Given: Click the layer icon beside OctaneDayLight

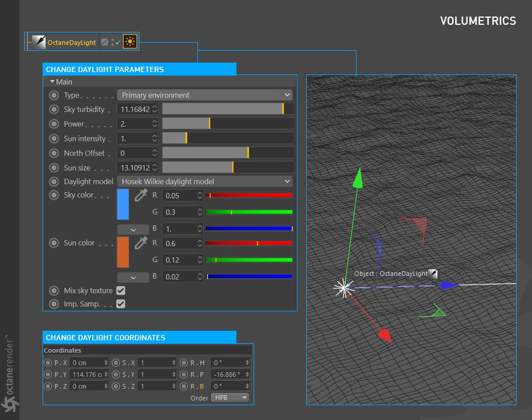Looking at the screenshot, I should coord(105,42).
